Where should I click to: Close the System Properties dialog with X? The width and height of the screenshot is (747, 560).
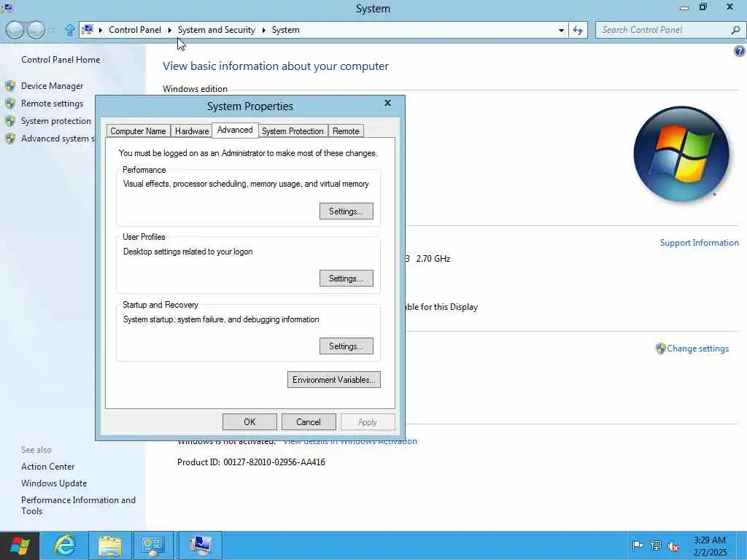coord(388,103)
